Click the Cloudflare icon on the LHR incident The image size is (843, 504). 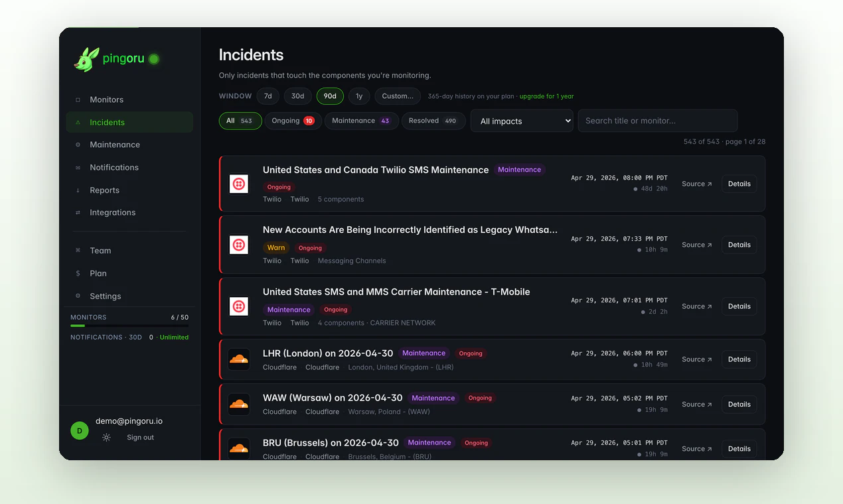pos(238,359)
